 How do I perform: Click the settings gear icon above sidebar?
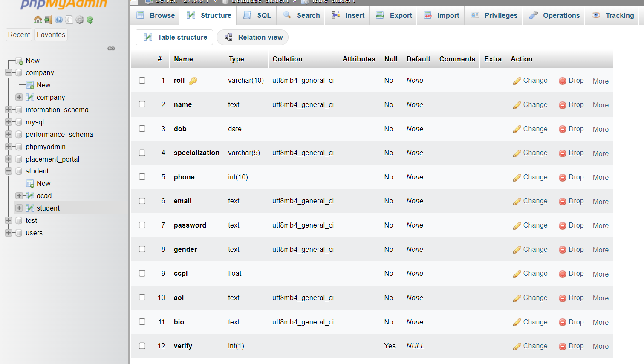point(79,20)
